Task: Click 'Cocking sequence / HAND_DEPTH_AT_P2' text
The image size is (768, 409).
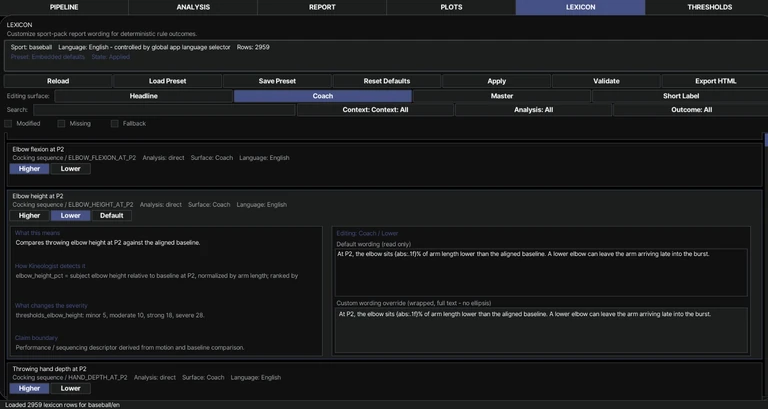Action: (70, 378)
